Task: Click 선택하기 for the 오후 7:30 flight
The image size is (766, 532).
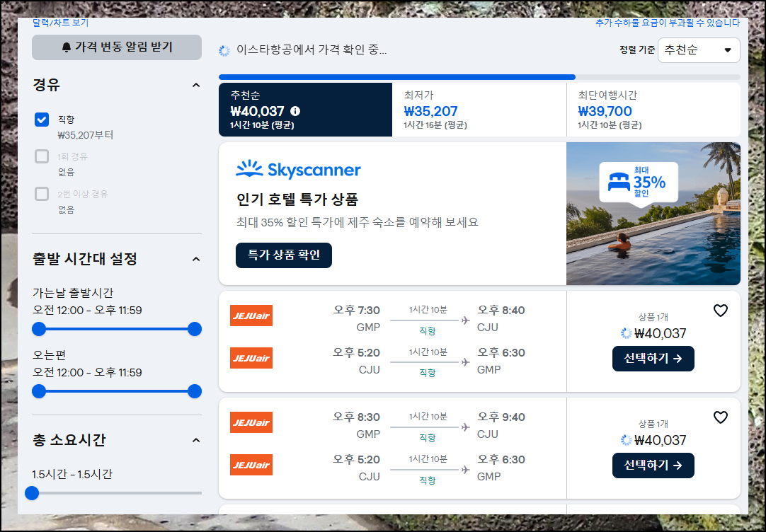Action: [x=653, y=359]
